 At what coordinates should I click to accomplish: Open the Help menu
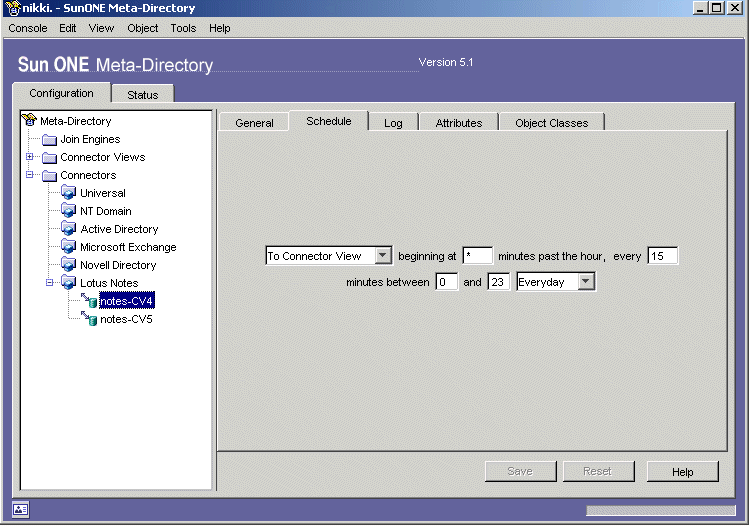pos(220,28)
